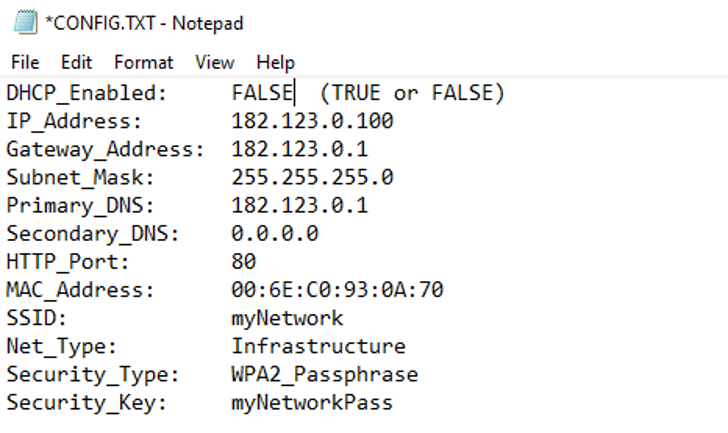
Task: Click the SSID value myNetwork
Action: (287, 318)
